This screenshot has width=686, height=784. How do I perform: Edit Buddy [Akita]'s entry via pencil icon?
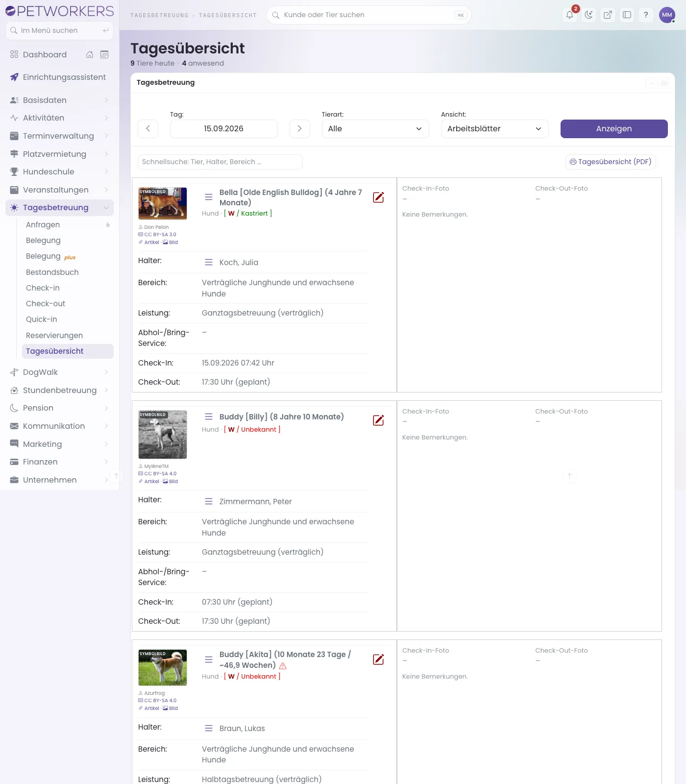click(378, 659)
